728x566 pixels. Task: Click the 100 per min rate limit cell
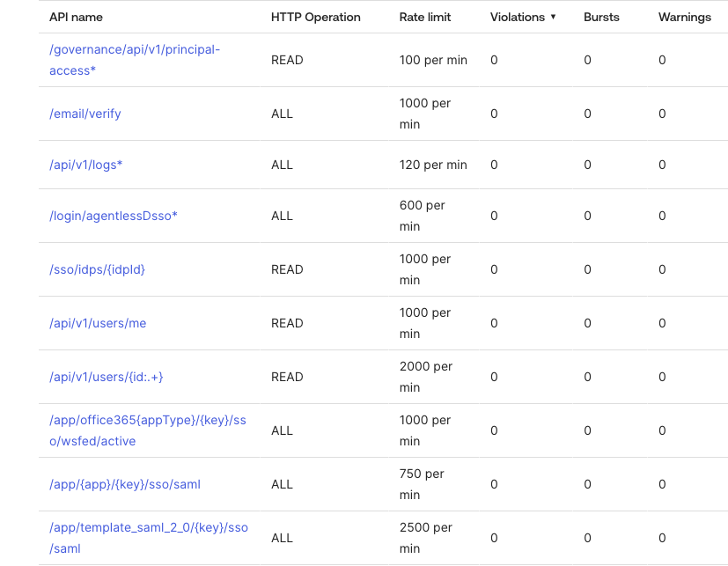[433, 60]
